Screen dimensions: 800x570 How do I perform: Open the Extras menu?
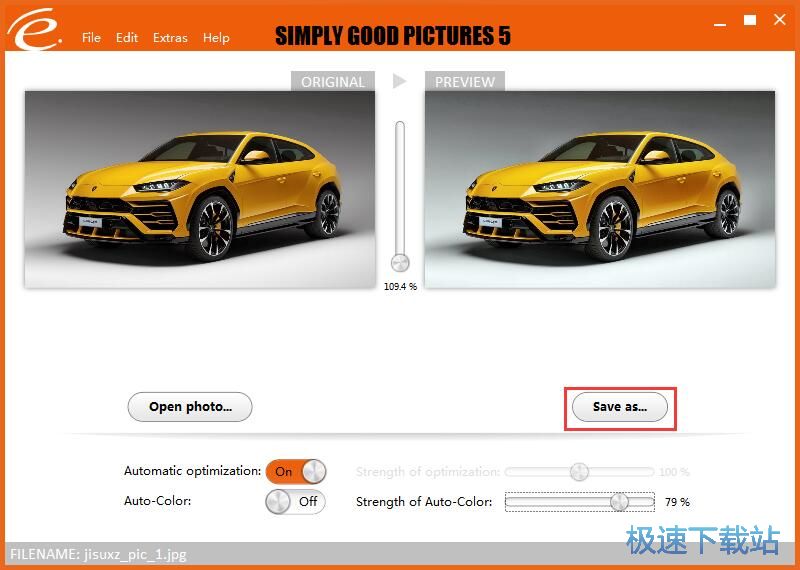pyautogui.click(x=170, y=38)
